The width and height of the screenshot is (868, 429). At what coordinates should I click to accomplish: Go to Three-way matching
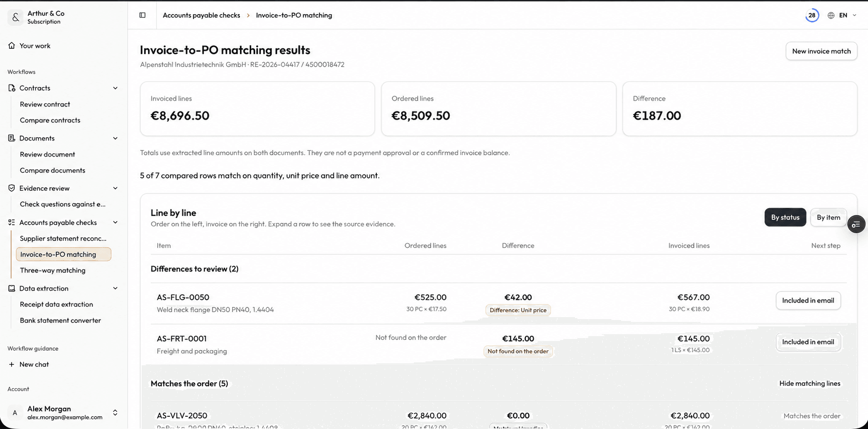coord(53,270)
